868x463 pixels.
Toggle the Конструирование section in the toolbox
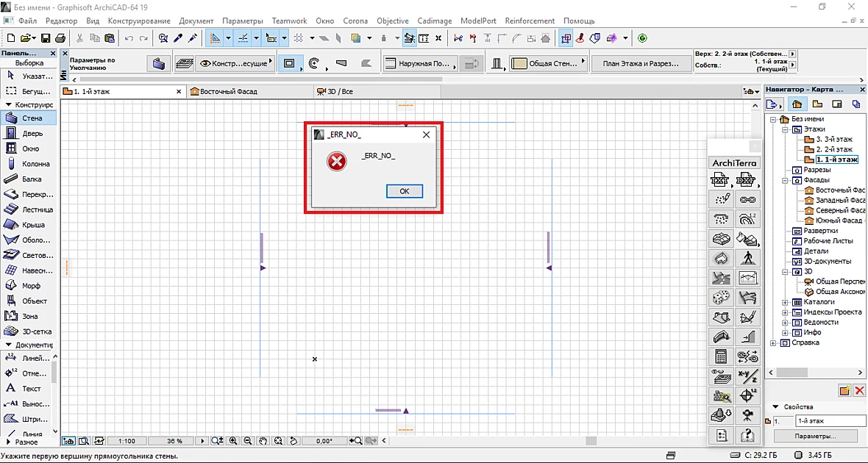[x=9, y=104]
